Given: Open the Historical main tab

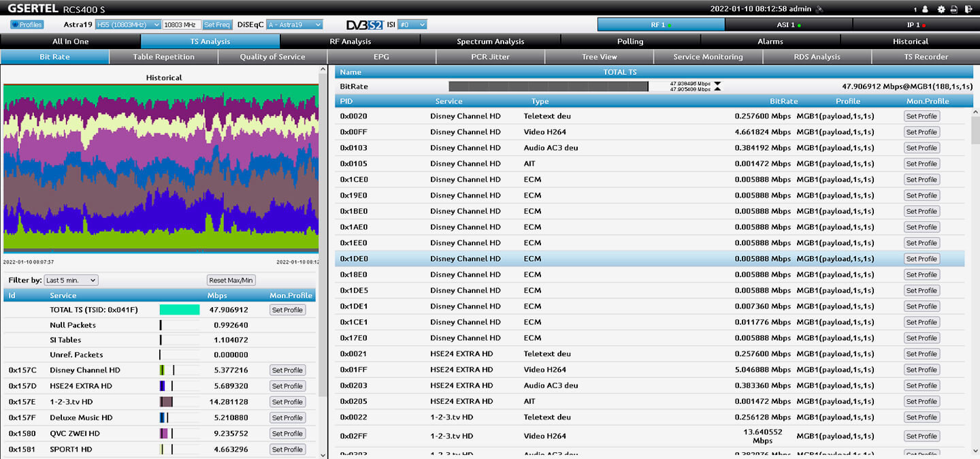Looking at the screenshot, I should click(911, 42).
